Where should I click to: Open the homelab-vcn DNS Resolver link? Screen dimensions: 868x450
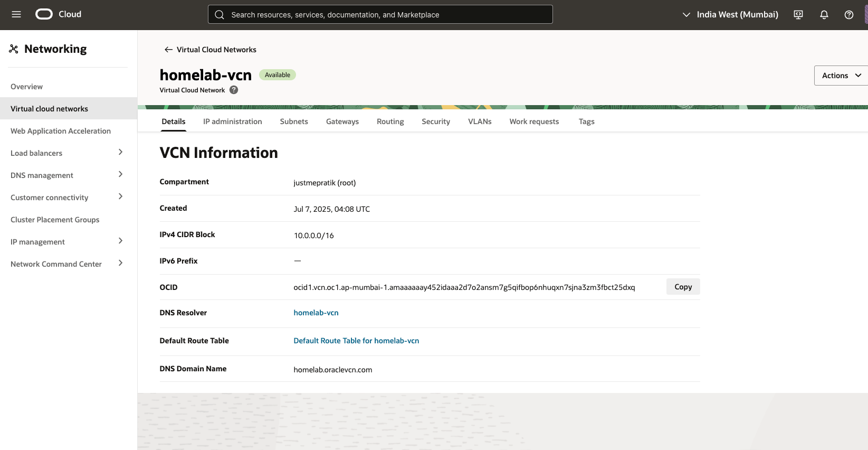316,313
